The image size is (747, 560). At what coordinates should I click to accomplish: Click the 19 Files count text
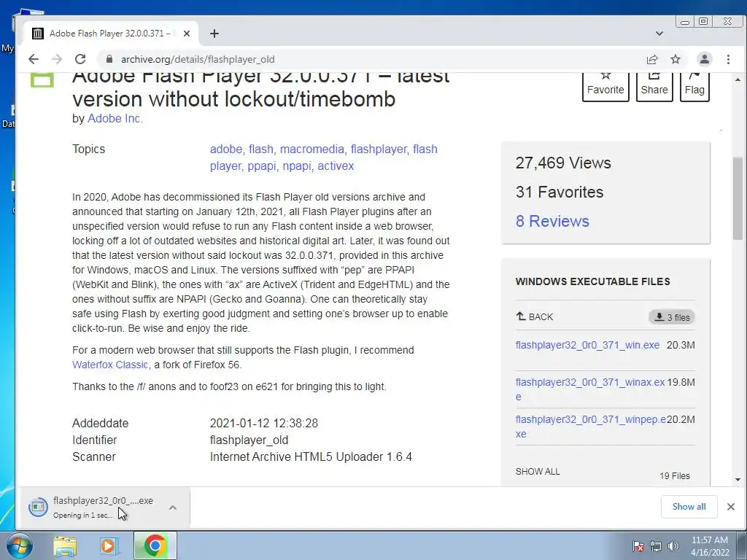pos(675,475)
